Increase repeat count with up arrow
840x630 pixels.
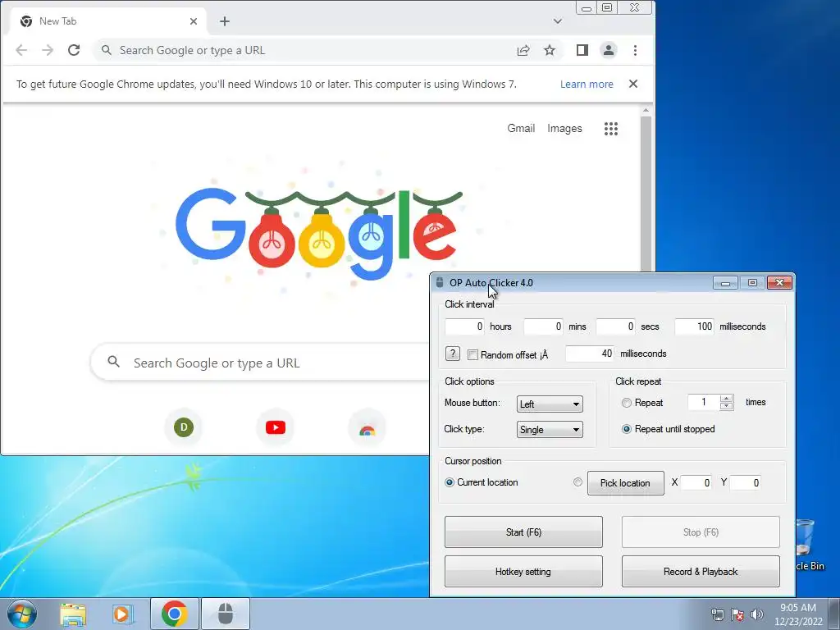click(727, 398)
